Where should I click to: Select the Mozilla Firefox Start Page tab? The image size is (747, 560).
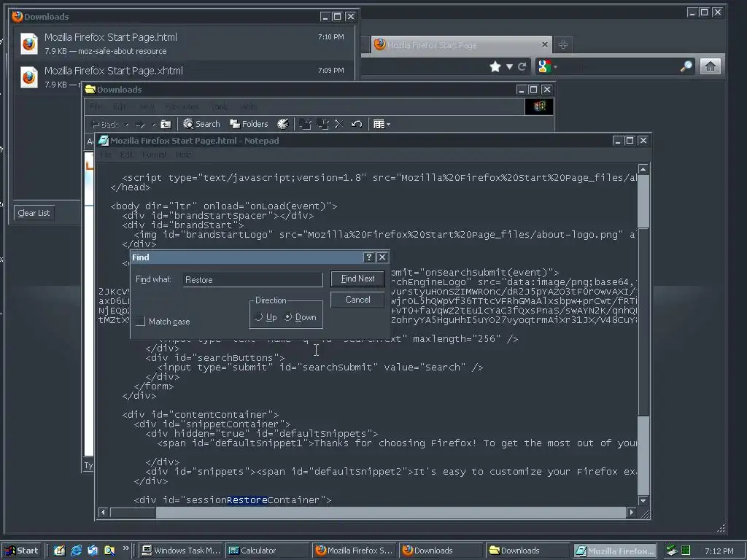pos(457,44)
